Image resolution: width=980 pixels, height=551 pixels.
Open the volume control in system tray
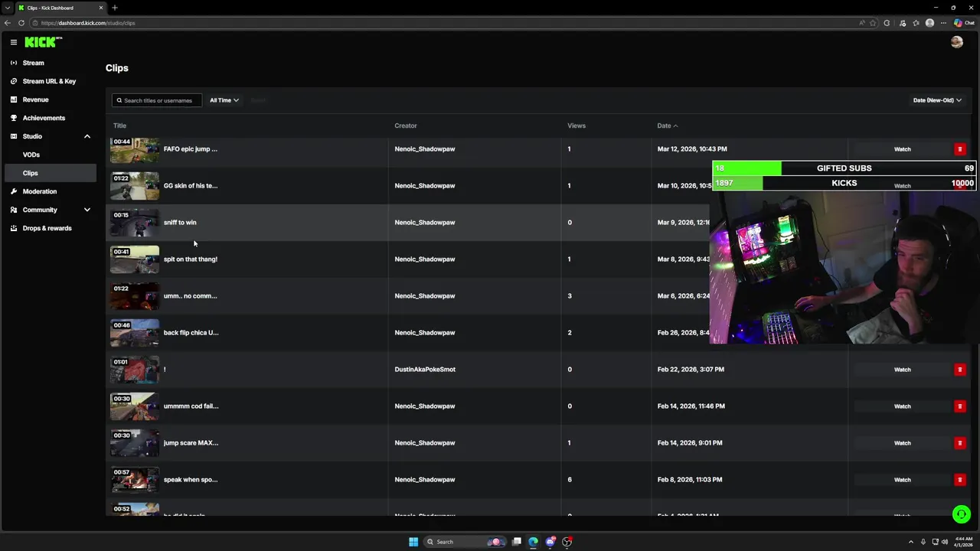(945, 542)
